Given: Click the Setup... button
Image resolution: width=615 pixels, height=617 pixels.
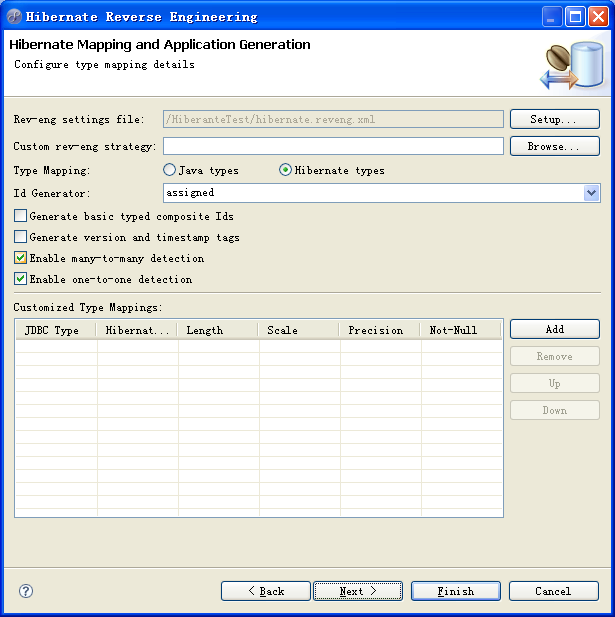Looking at the screenshot, I should click(x=555, y=119).
